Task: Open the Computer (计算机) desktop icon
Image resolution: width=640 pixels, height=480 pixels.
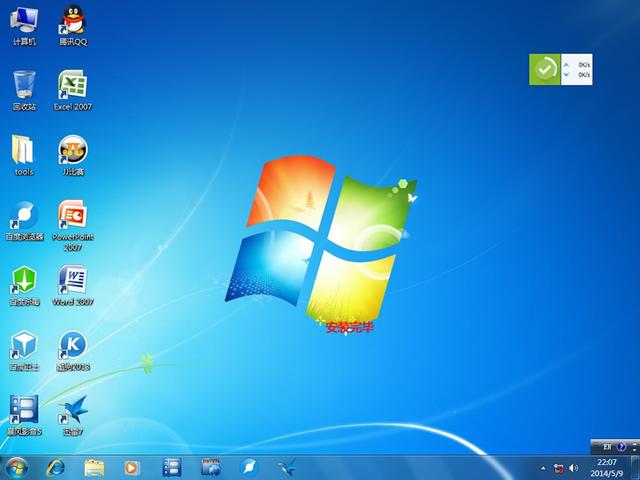Action: tap(24, 25)
